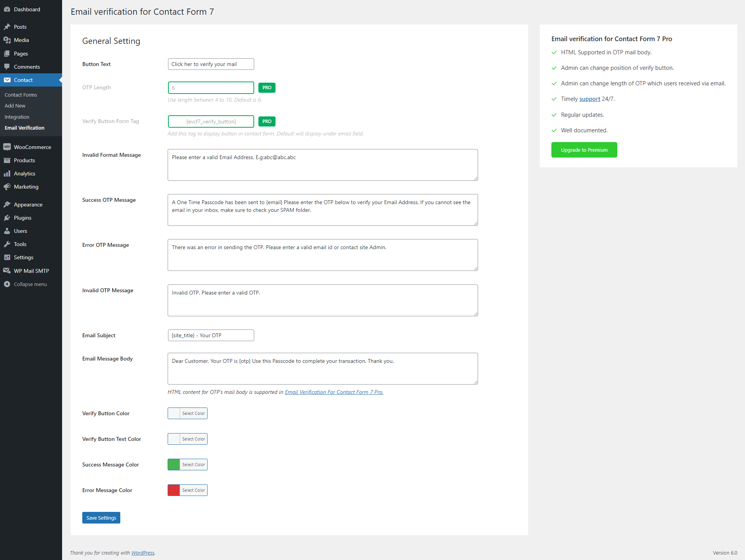This screenshot has width=745, height=560.
Task: Open Email Verification For Contact Form 7 Pro link
Action: pos(334,392)
